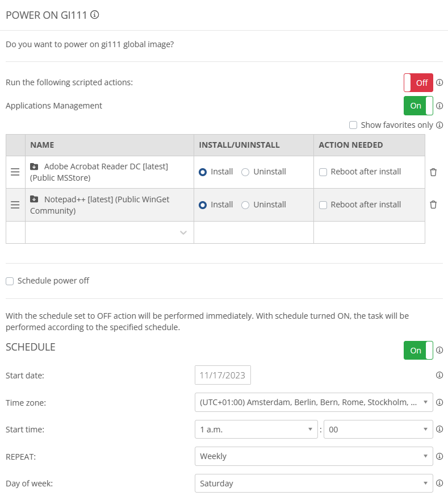The height and width of the screenshot is (500, 448).
Task: Check Schedule power off option
Action: tap(10, 281)
